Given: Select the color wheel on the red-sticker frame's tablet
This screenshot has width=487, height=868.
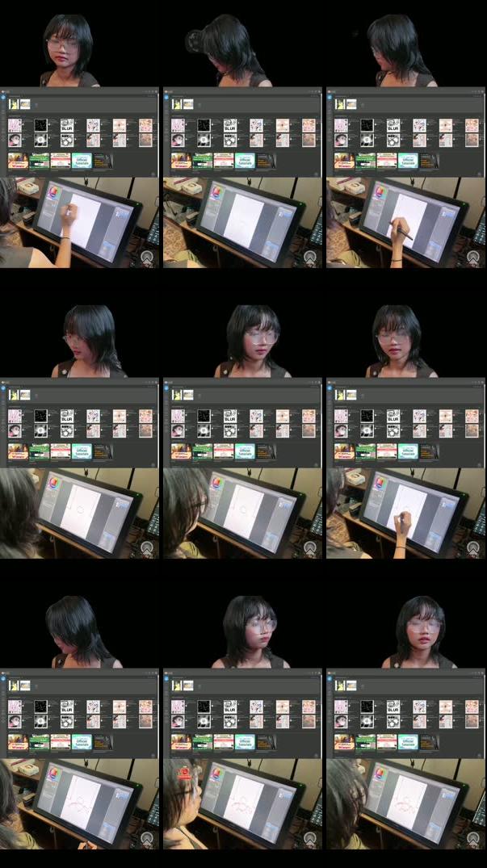Looking at the screenshot, I should (216, 774).
